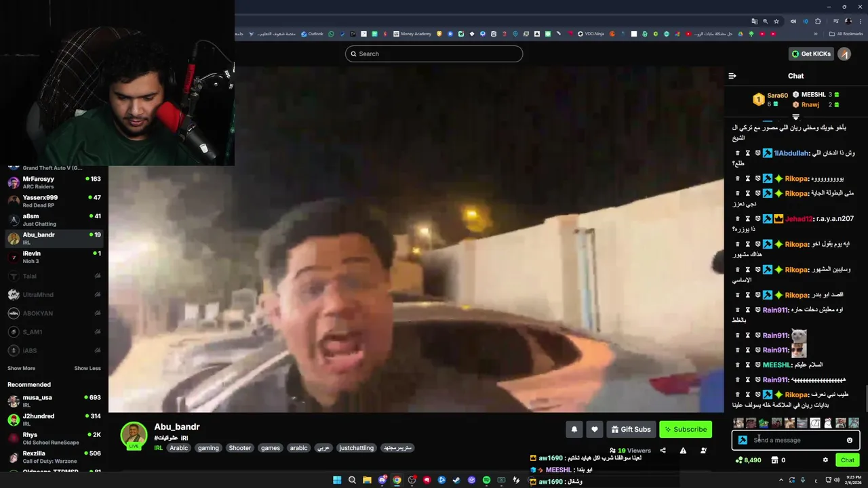Click the user icon right of report
The width and height of the screenshot is (868, 488).
[703, 451]
